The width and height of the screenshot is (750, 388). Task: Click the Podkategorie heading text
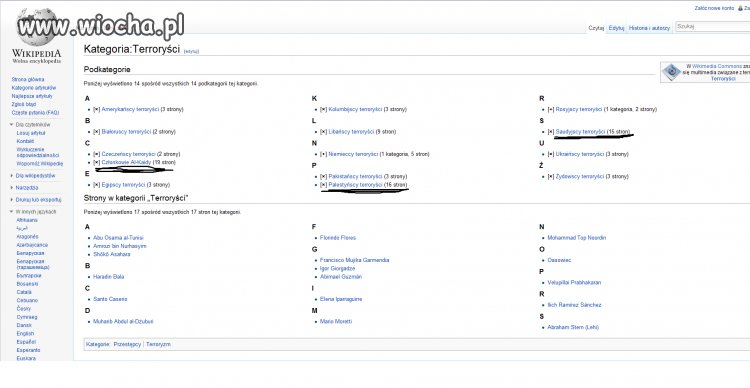(x=107, y=70)
